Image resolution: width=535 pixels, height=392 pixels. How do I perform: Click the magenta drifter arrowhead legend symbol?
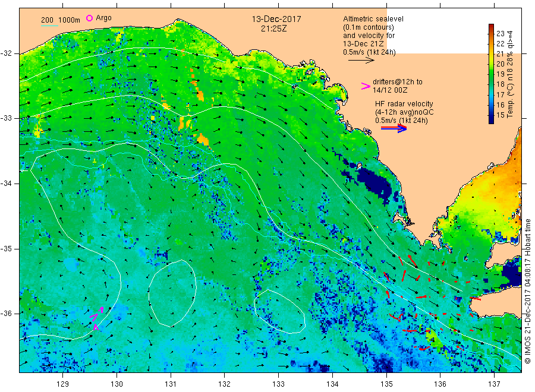[366, 86]
